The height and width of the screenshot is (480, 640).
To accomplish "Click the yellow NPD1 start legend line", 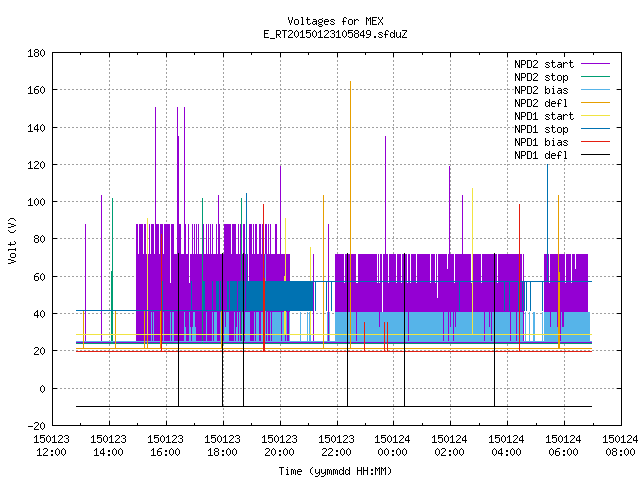I will [595, 116].
